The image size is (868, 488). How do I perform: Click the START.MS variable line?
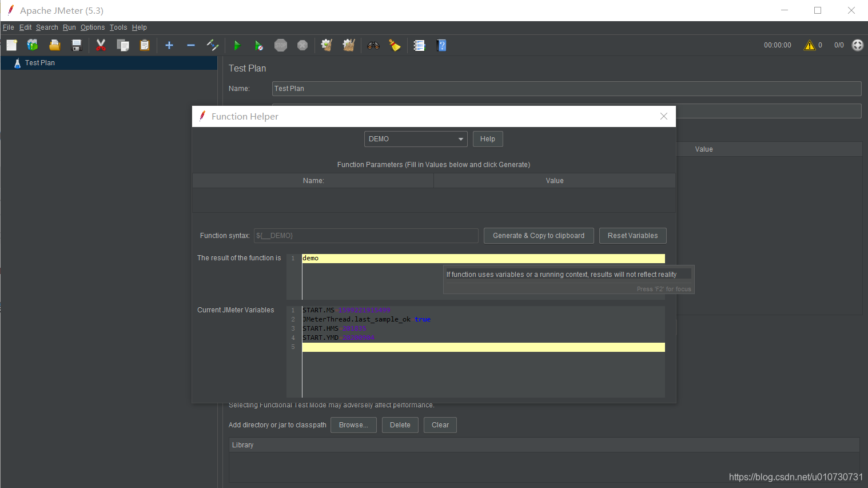[347, 310]
